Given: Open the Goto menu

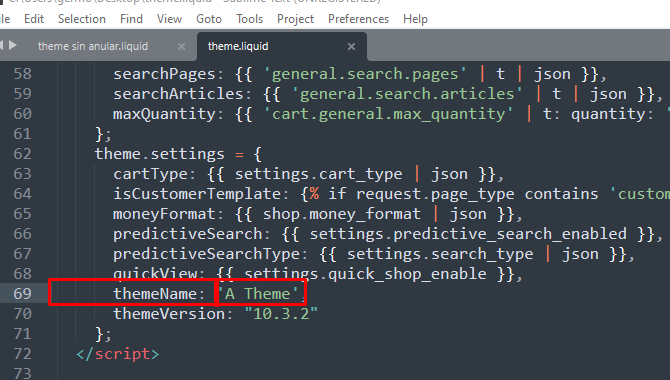Looking at the screenshot, I should tap(209, 19).
